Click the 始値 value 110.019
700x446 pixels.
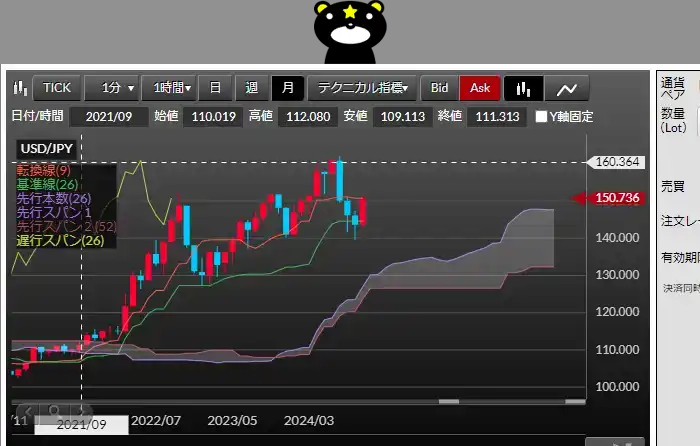[x=213, y=117]
